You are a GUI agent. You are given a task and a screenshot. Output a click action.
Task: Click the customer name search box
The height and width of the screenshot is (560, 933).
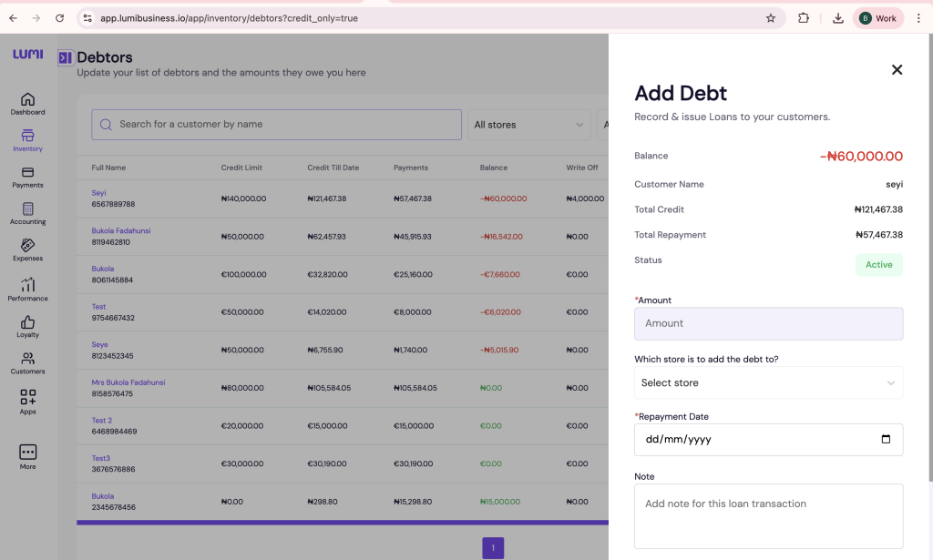[x=276, y=125]
